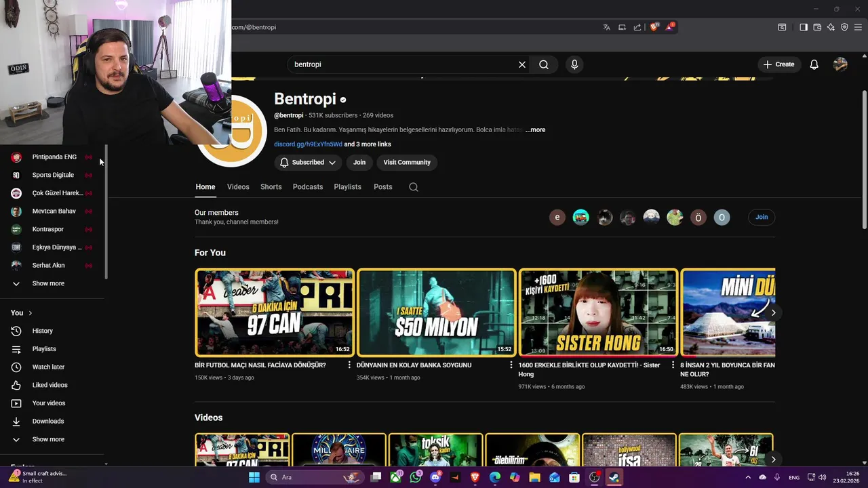Open Brave Shields lion icon

[654, 27]
